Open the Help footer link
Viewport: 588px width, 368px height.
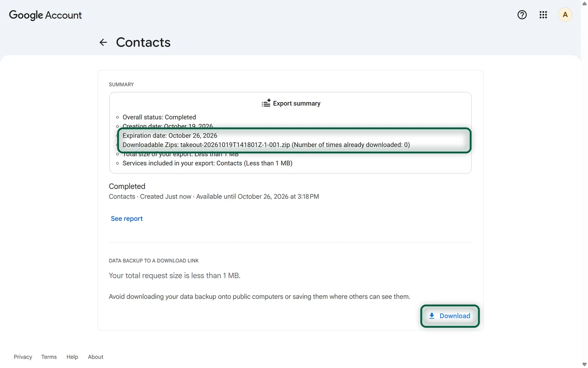tap(72, 357)
